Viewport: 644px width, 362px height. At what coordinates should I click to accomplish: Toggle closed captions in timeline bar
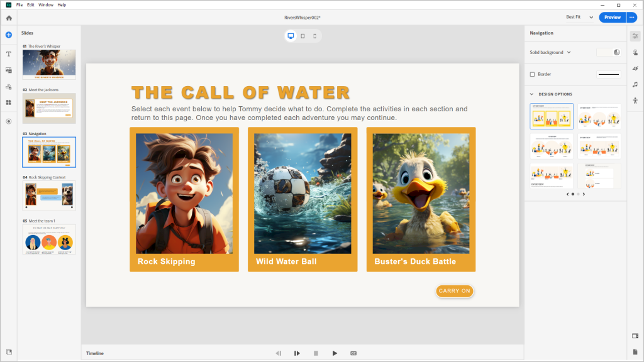click(x=353, y=353)
